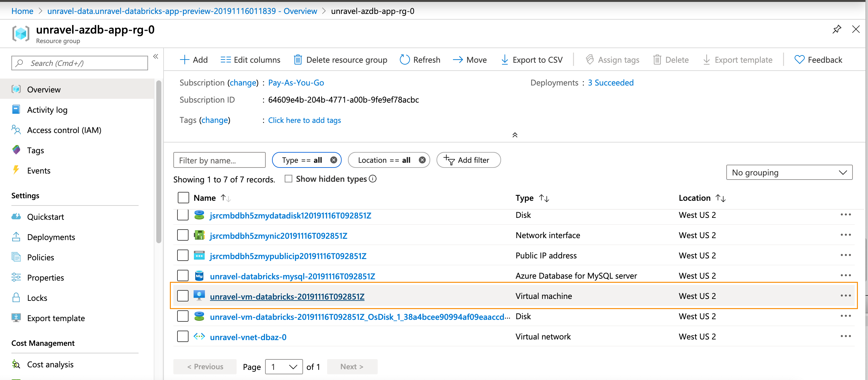
Task: Open the No grouping dropdown
Action: pos(789,172)
